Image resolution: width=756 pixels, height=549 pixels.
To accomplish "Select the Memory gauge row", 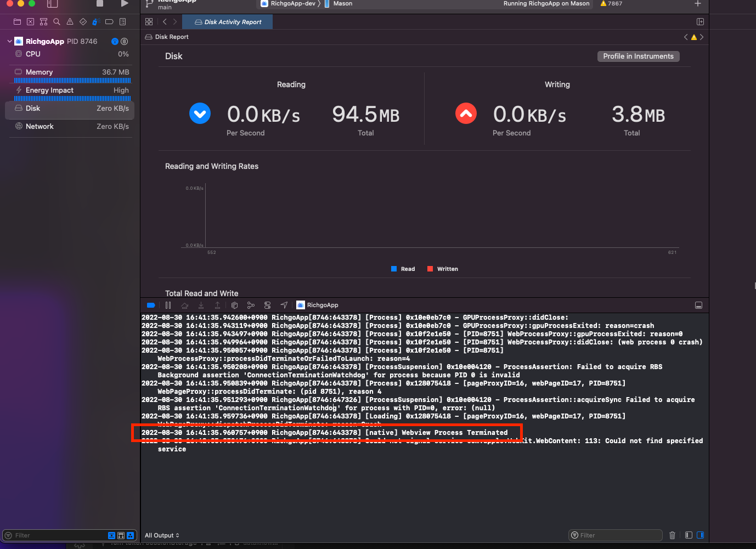I will 70,74.
